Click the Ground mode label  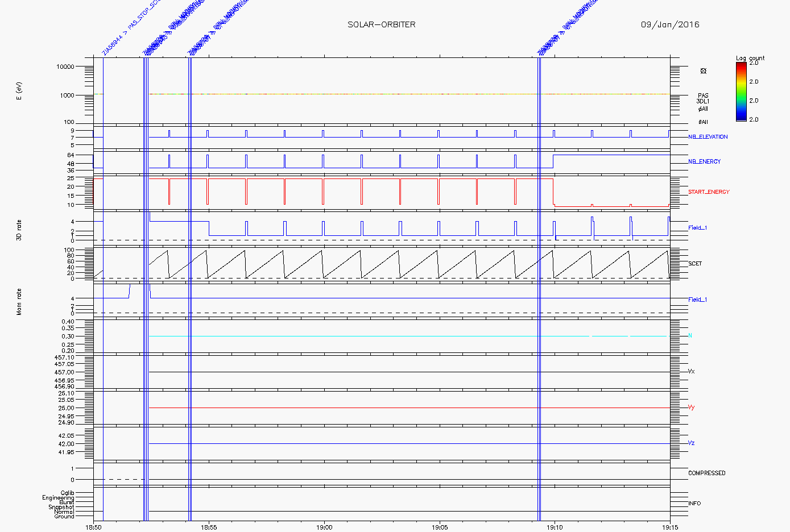[x=64, y=517]
